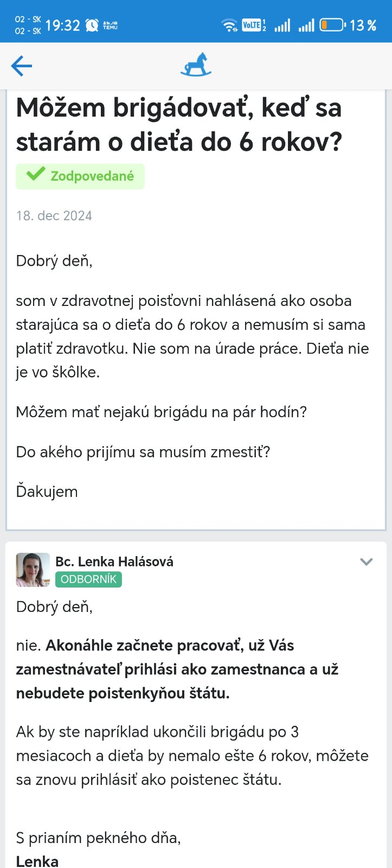Tap the Wi-Fi status icon
This screenshot has height=868, width=392.
coord(229,25)
